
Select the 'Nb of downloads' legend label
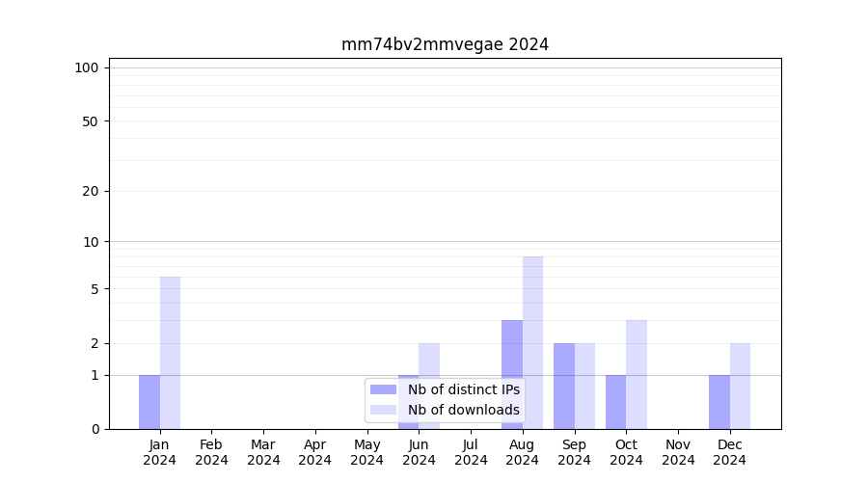tap(463, 410)
